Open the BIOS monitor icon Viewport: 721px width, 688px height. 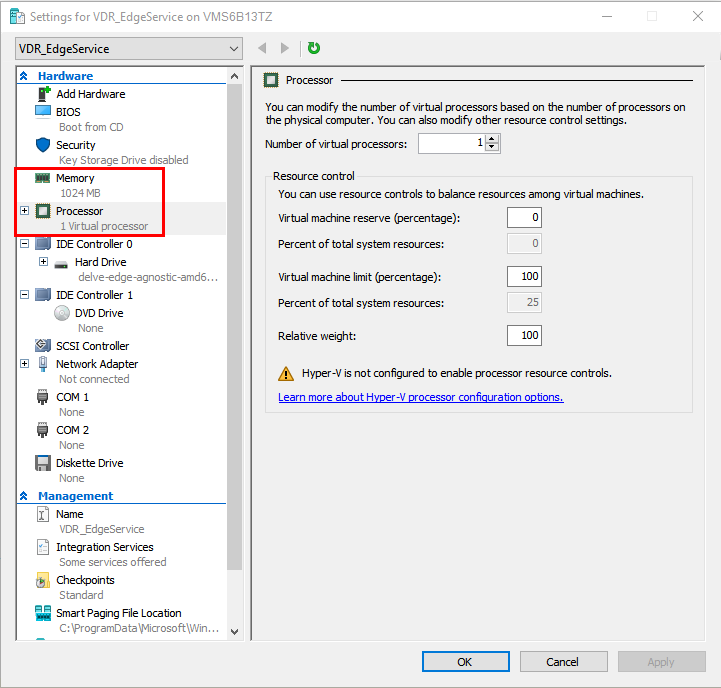pos(43,112)
